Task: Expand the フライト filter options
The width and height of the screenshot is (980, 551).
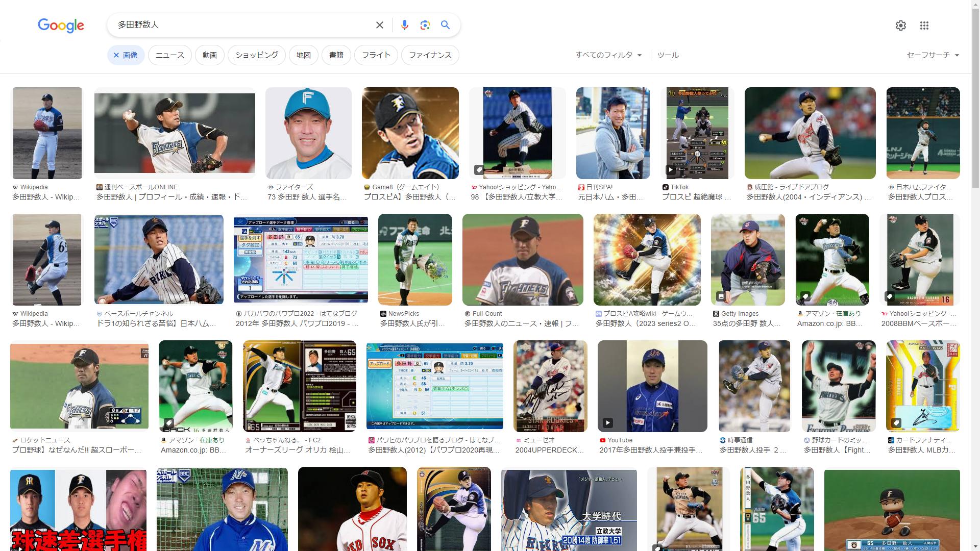Action: pyautogui.click(x=376, y=55)
